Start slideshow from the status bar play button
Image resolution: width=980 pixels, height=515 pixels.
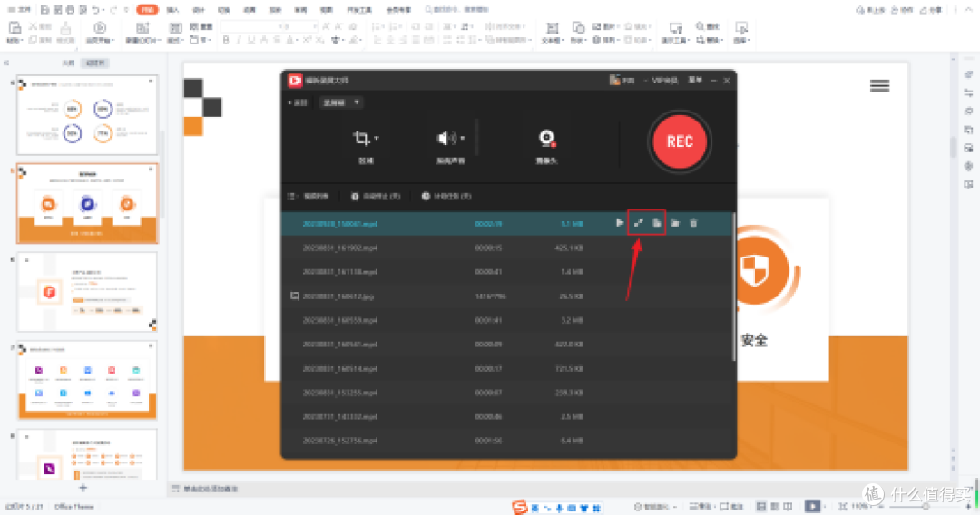812,506
